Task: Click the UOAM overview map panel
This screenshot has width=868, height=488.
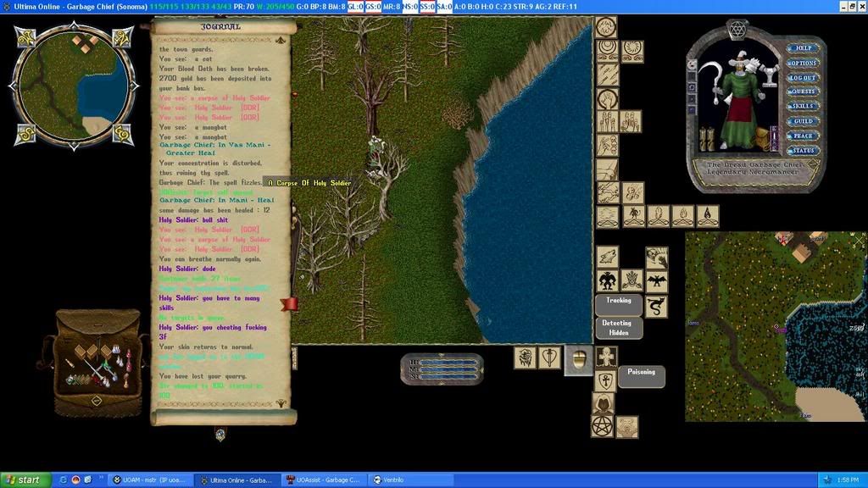Action: click(x=775, y=326)
